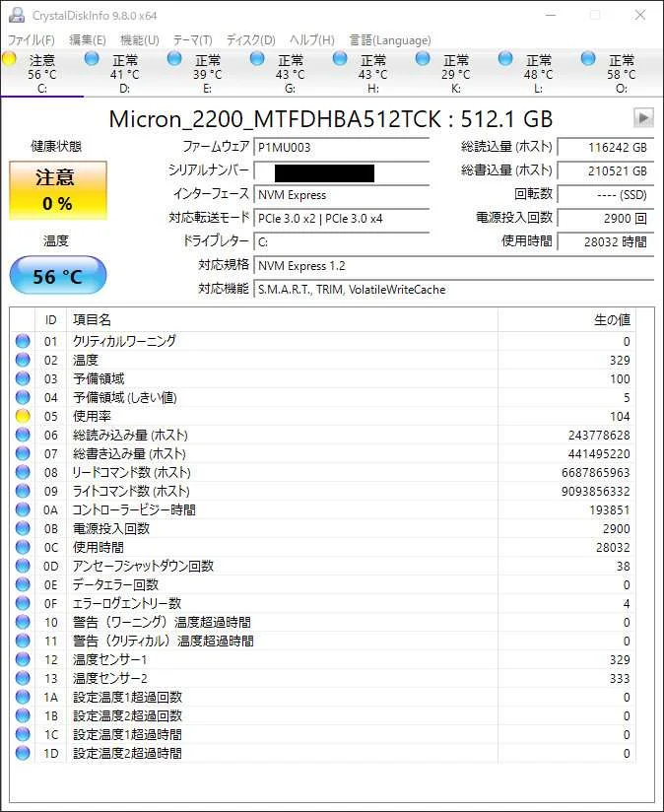664x812 pixels.
Task: Click status icon for 09 ライトコマンド数
Action: [x=23, y=491]
